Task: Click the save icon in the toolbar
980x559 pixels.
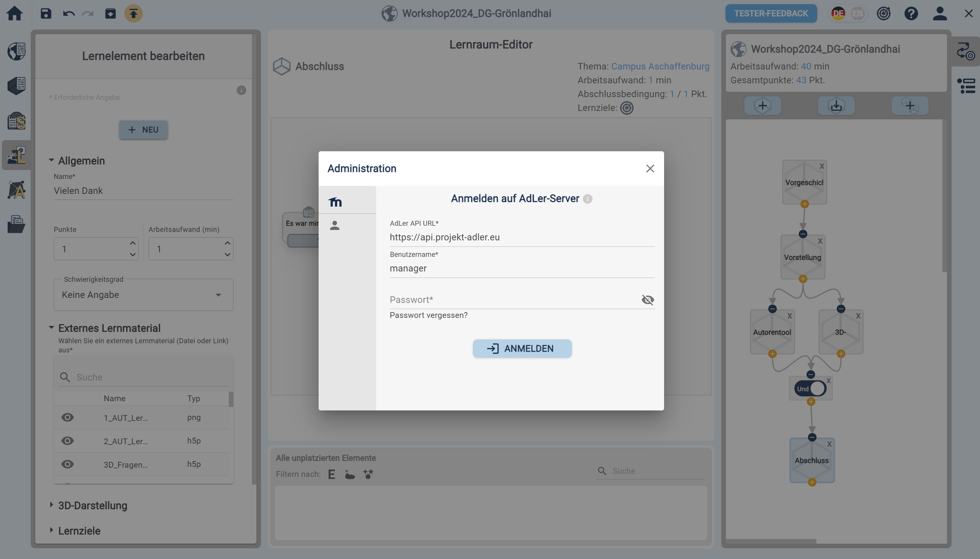Action: coord(46,13)
